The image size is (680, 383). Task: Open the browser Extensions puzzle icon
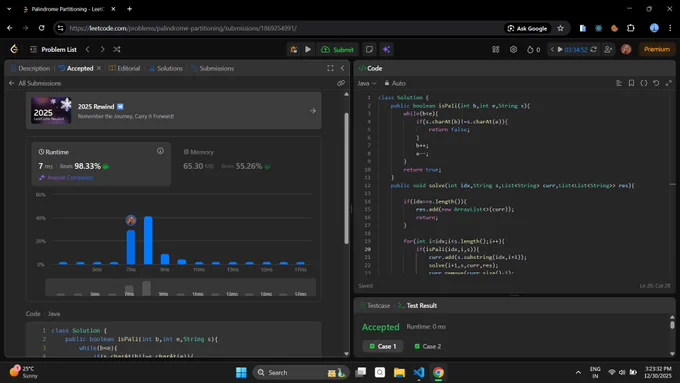click(x=631, y=28)
